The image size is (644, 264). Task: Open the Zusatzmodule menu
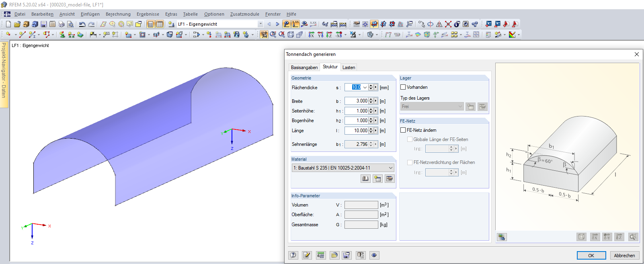pos(244,14)
